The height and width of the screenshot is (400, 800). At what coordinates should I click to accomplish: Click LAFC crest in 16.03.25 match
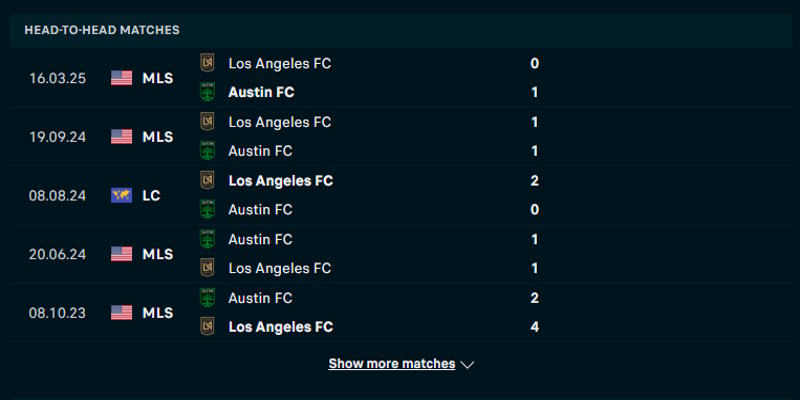(208, 63)
